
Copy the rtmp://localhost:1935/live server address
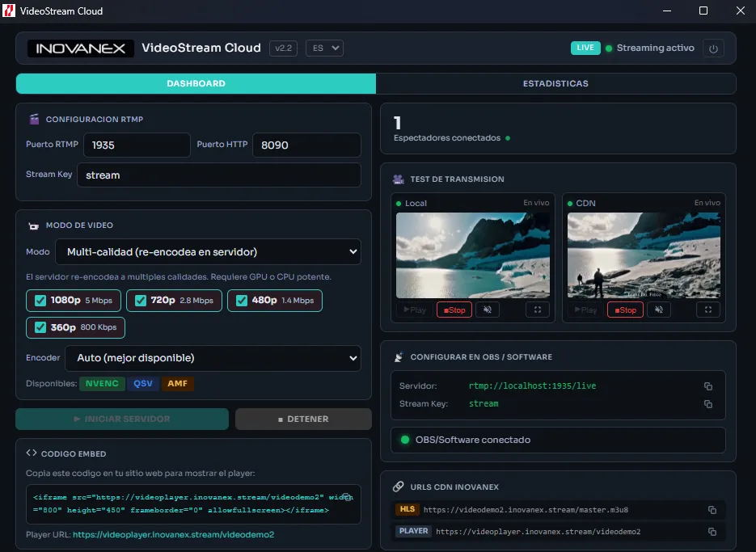coord(709,386)
